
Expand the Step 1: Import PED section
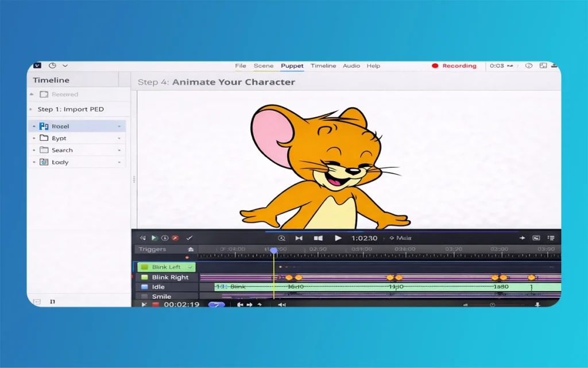point(32,109)
